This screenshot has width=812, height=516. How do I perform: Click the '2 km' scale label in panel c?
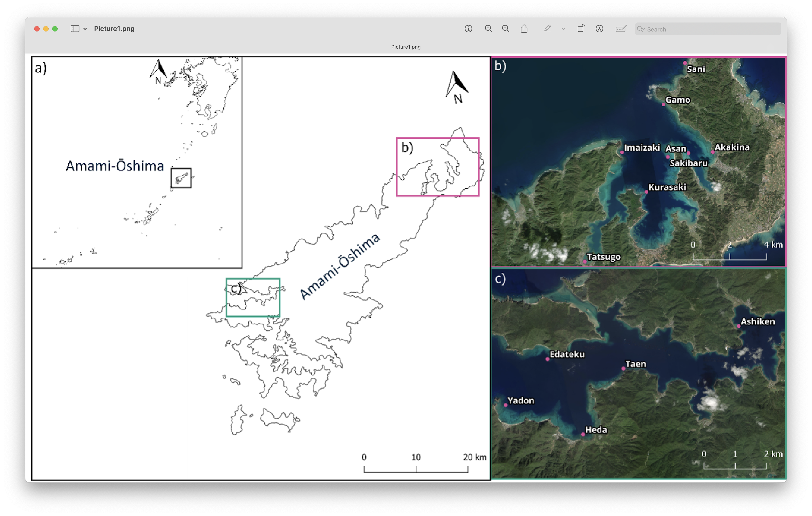click(x=773, y=454)
